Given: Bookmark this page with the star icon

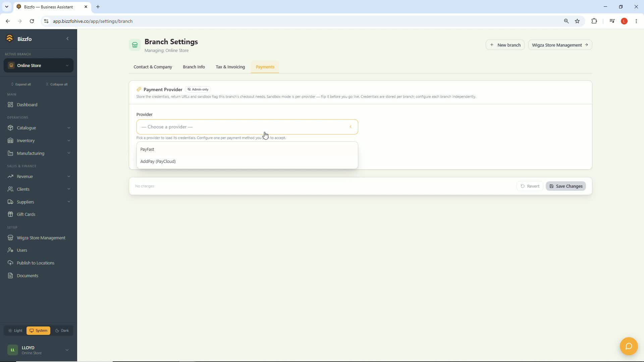Looking at the screenshot, I should (577, 21).
